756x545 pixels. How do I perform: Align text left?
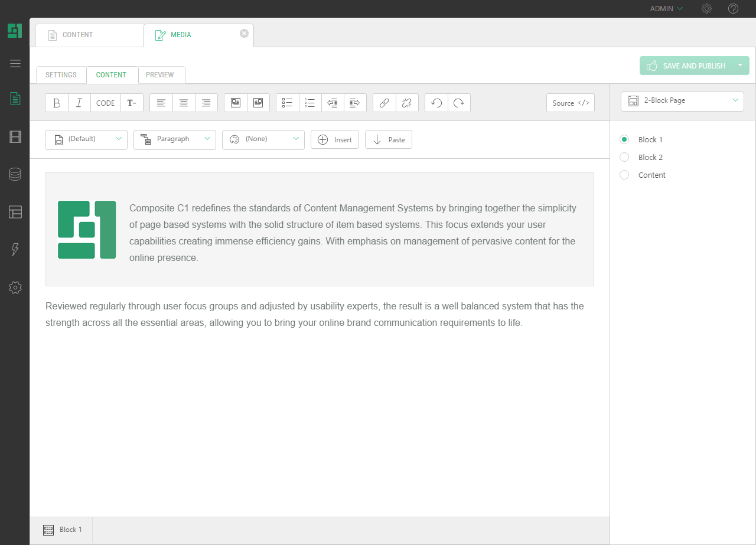161,103
